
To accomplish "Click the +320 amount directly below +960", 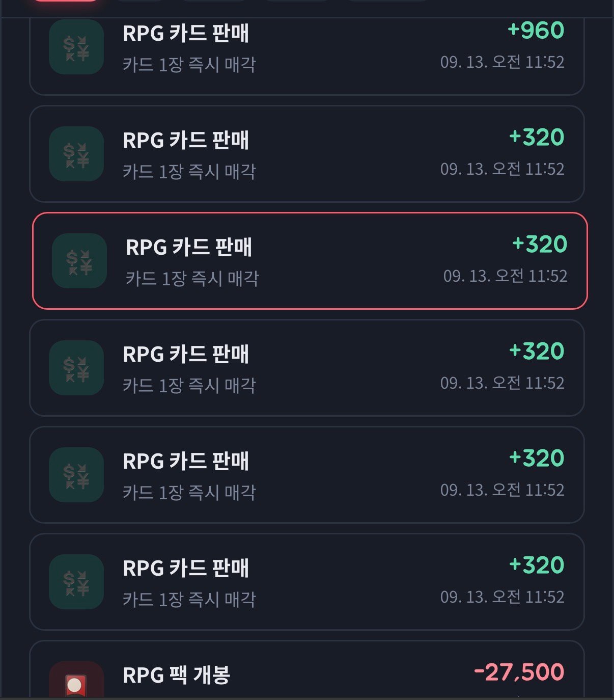I will point(537,138).
